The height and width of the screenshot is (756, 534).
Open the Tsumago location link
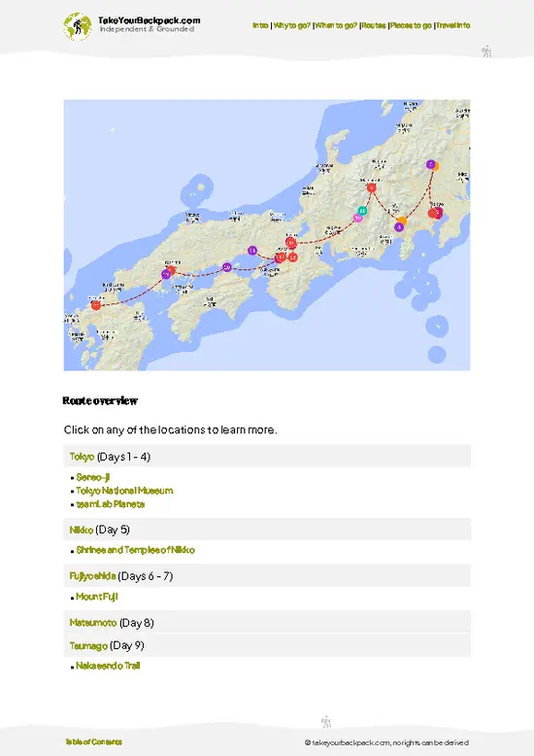(88, 646)
